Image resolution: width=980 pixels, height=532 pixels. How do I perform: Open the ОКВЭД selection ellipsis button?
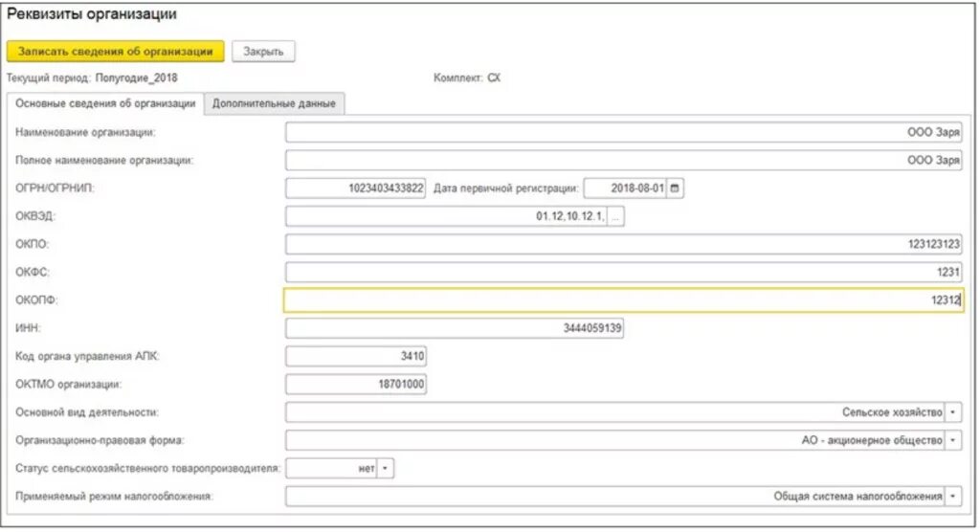pyautogui.click(x=615, y=216)
